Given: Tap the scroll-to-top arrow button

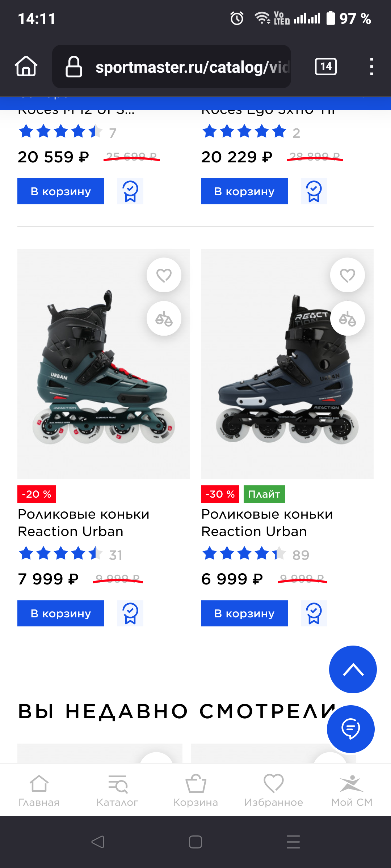Looking at the screenshot, I should [x=353, y=669].
